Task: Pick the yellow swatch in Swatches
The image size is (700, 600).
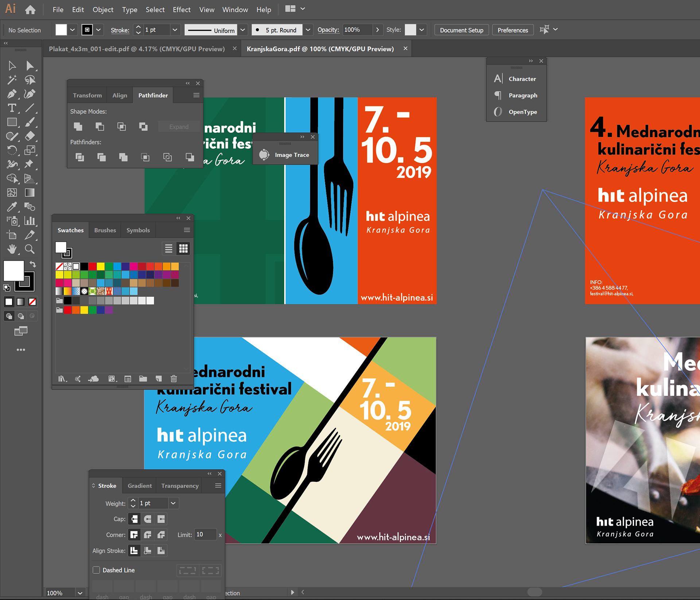Action: point(101,266)
